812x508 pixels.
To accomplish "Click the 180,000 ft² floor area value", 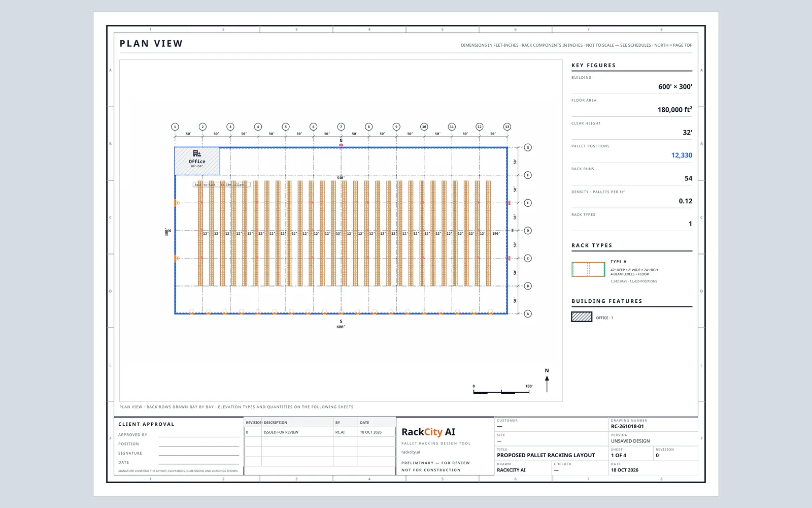I will click(675, 110).
